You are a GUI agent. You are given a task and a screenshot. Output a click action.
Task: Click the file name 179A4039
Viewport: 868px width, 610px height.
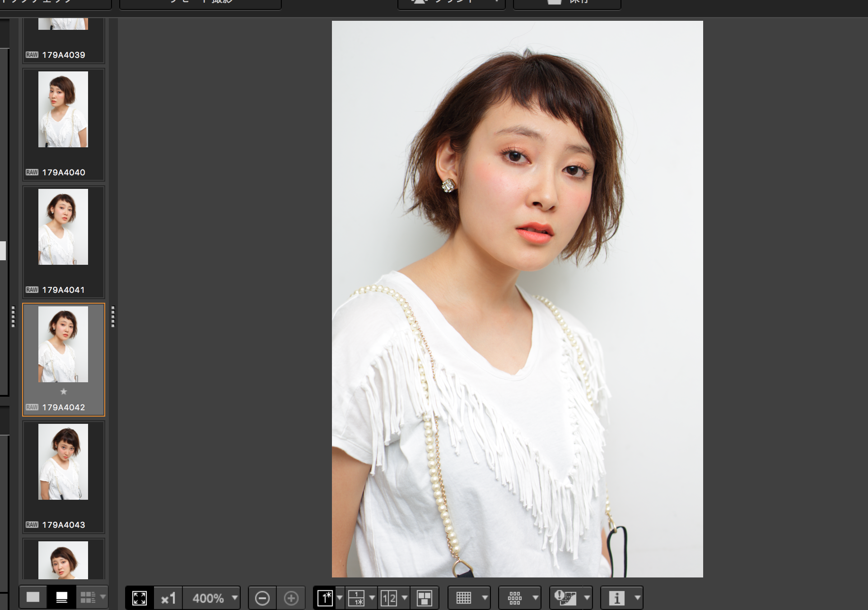pyautogui.click(x=64, y=55)
